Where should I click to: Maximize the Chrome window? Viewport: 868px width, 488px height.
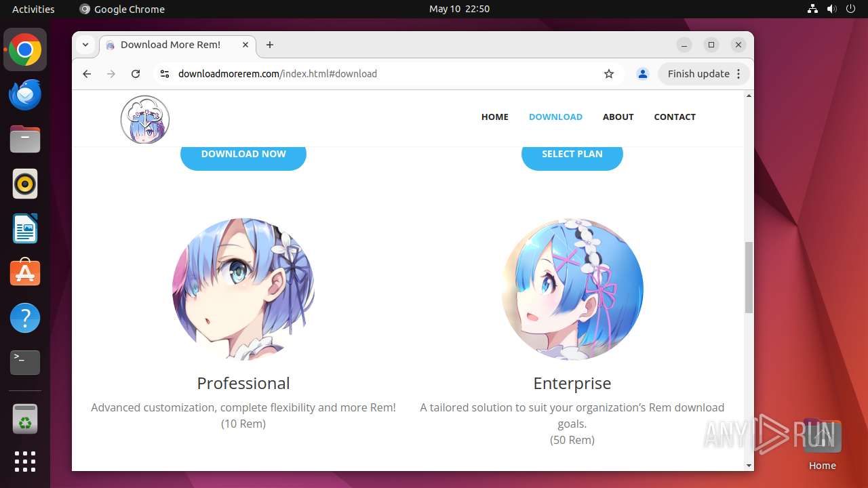click(x=711, y=45)
